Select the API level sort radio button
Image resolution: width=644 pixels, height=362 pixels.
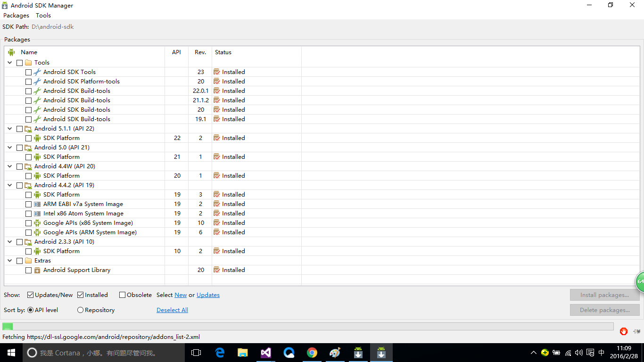31,310
